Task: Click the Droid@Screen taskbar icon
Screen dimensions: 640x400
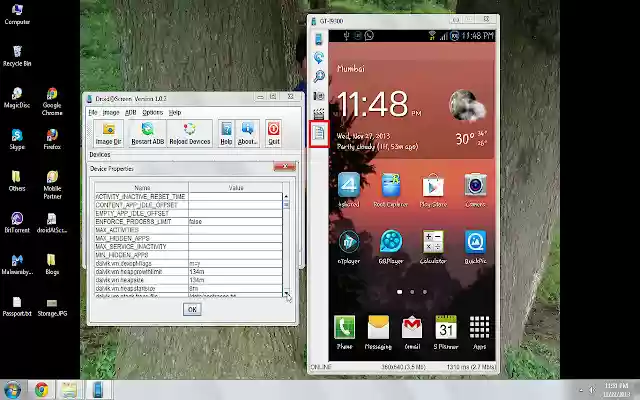Action: point(98,390)
